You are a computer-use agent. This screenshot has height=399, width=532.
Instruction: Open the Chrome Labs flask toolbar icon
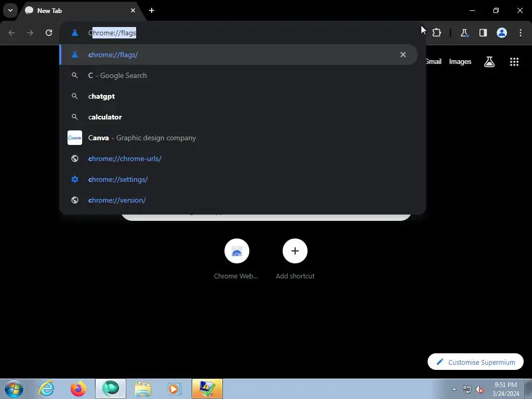point(464,33)
